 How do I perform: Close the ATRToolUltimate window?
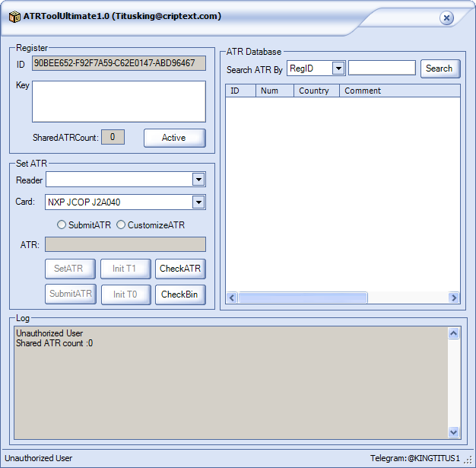[x=446, y=18]
